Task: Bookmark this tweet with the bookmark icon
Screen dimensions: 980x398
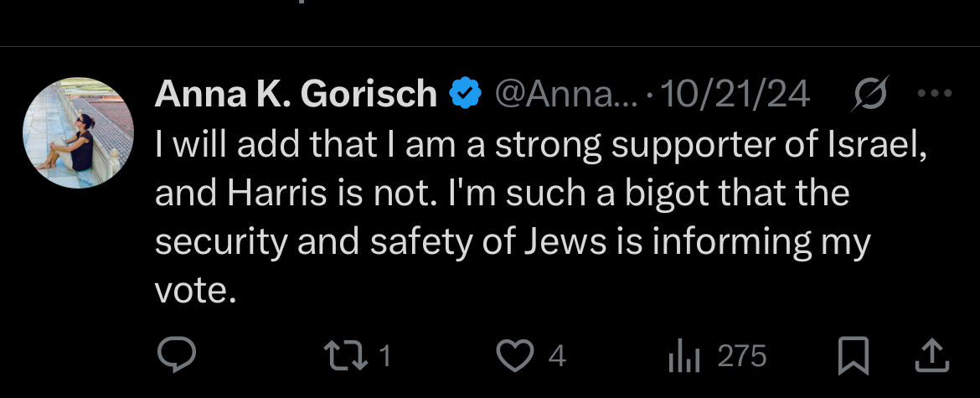Action: coord(854,355)
